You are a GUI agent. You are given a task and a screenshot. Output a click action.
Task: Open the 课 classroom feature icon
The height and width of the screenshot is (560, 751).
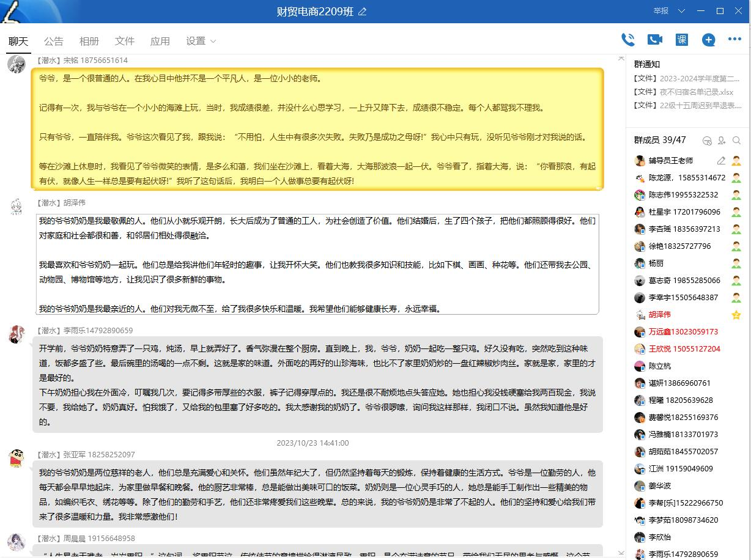(681, 40)
